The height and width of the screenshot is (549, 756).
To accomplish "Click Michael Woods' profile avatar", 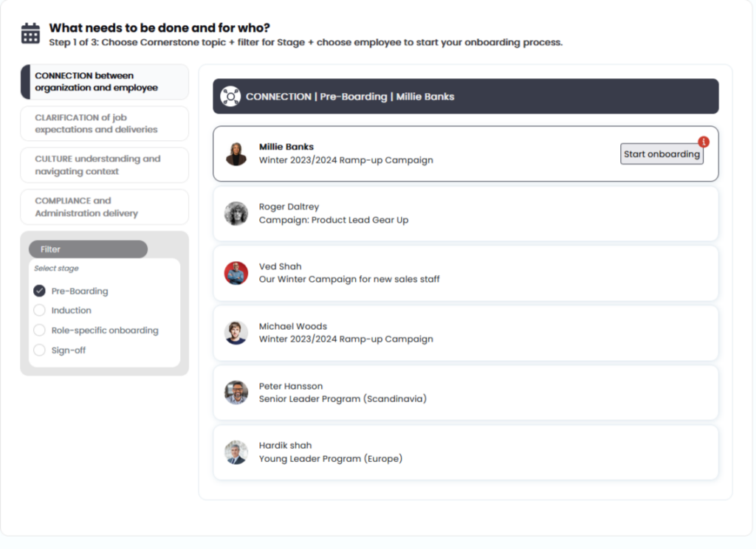I will tap(236, 333).
